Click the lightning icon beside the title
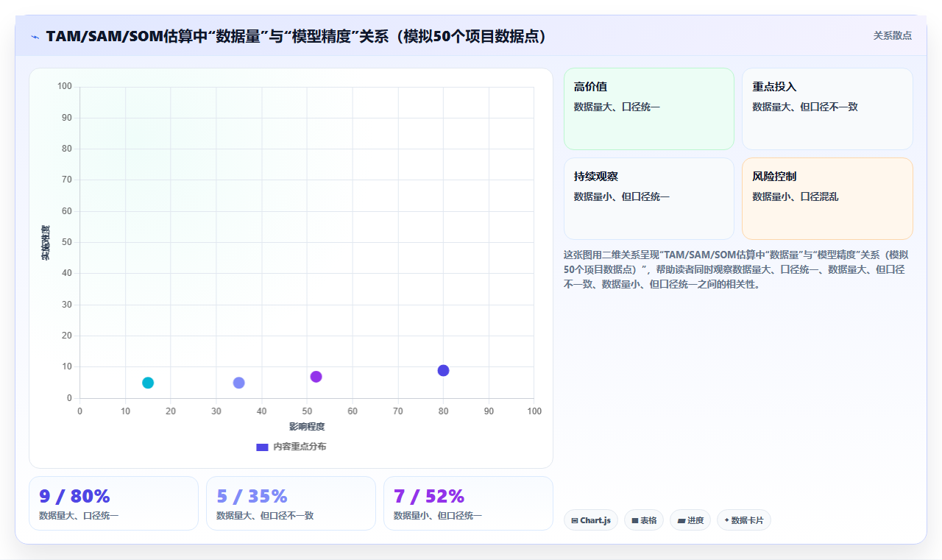This screenshot has width=942, height=560. click(35, 37)
